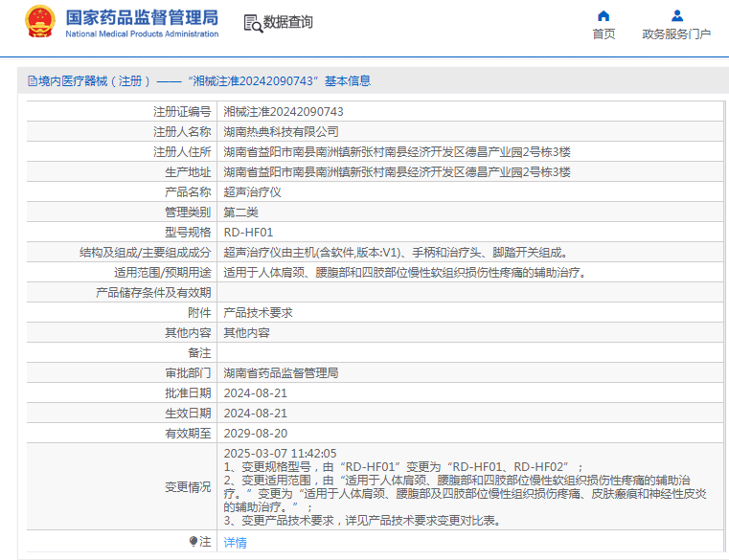Click the 政务服务门户 user icon
The width and height of the screenshot is (729, 560).
(x=677, y=16)
